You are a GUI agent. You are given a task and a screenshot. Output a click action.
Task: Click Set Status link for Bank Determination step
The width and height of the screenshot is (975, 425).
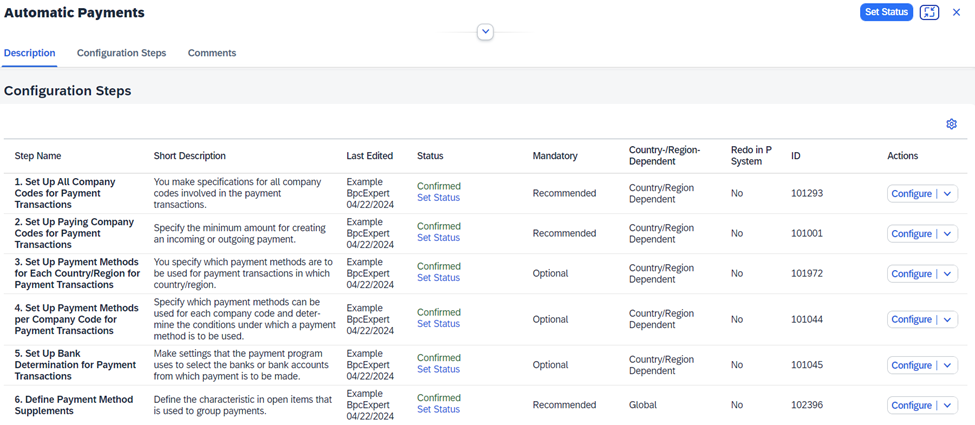tap(438, 369)
